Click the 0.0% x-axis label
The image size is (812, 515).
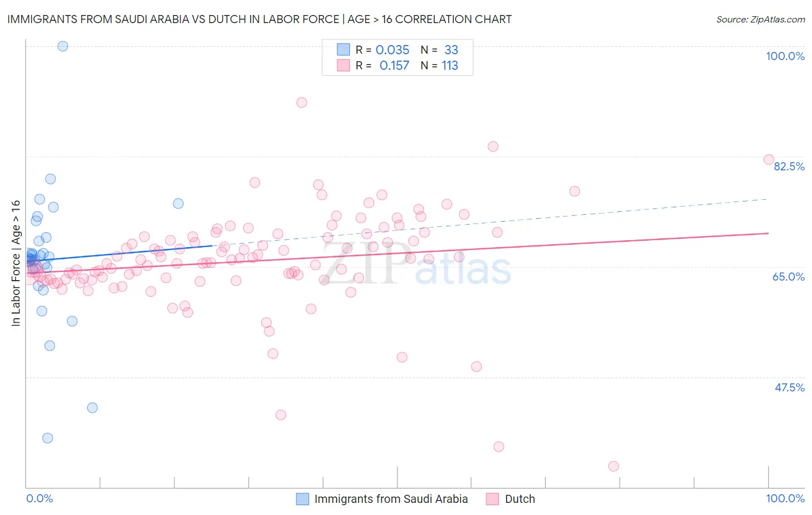click(39, 498)
